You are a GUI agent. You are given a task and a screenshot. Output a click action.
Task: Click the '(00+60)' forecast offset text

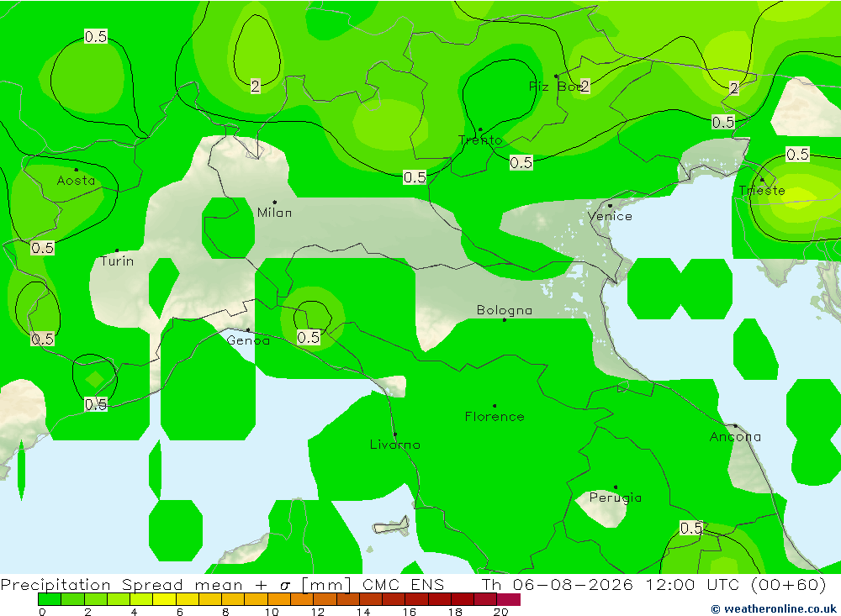point(788,584)
